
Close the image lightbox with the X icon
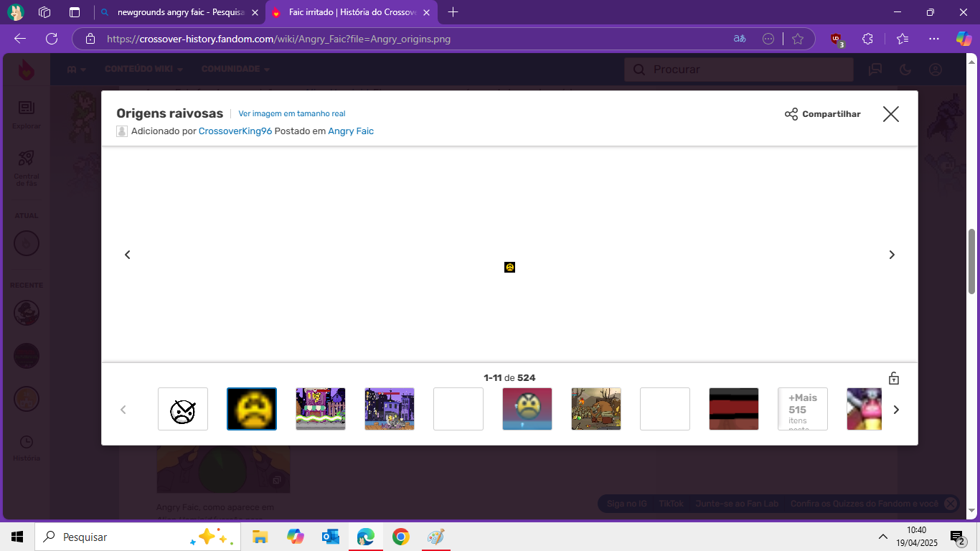(x=890, y=114)
